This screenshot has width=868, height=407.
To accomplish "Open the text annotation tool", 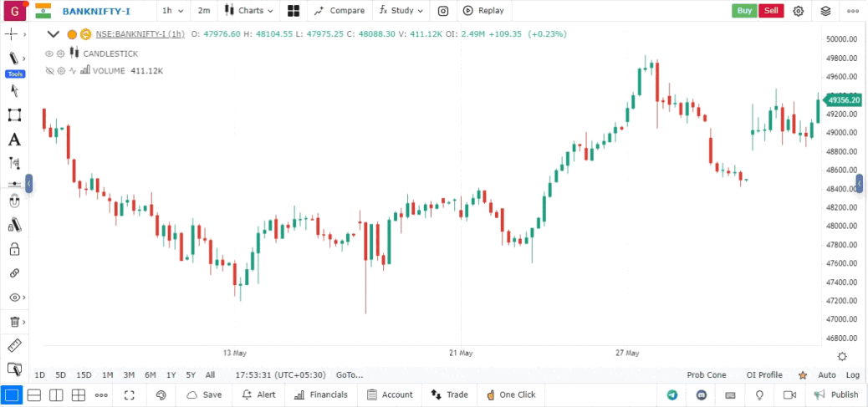I will point(14,140).
